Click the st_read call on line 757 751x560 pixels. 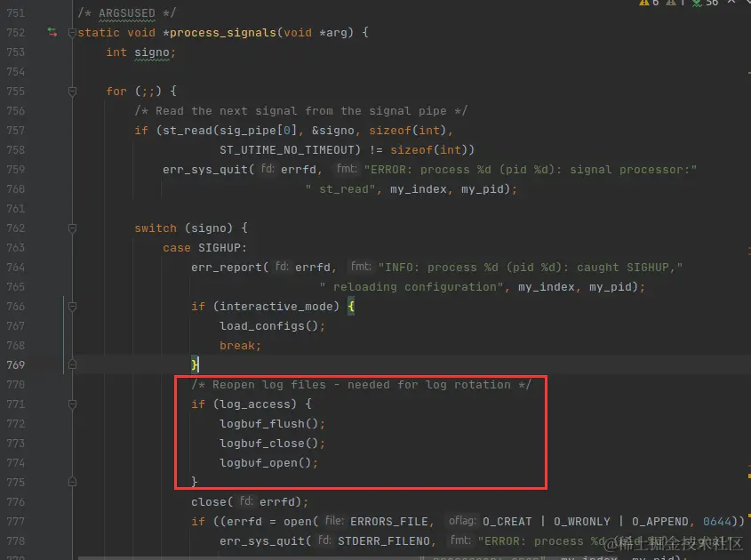coord(188,131)
